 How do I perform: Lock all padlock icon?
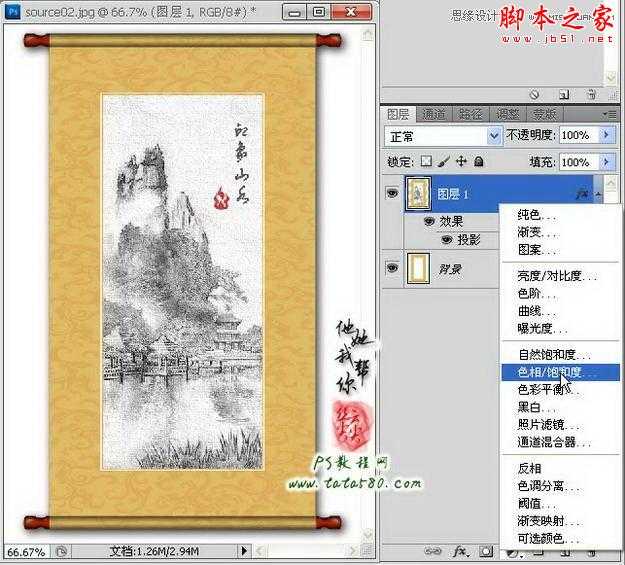(478, 161)
